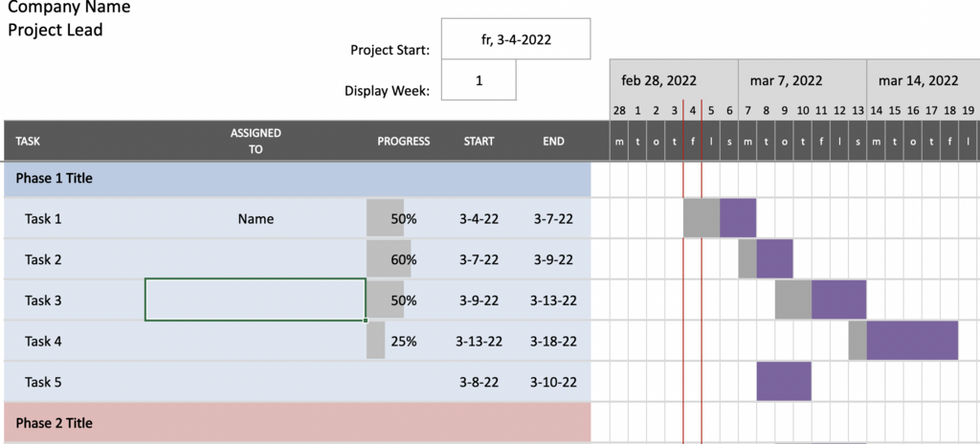Click the purple Gantt bar for Task 5
Screen dimensions: 980x444
[x=784, y=382]
